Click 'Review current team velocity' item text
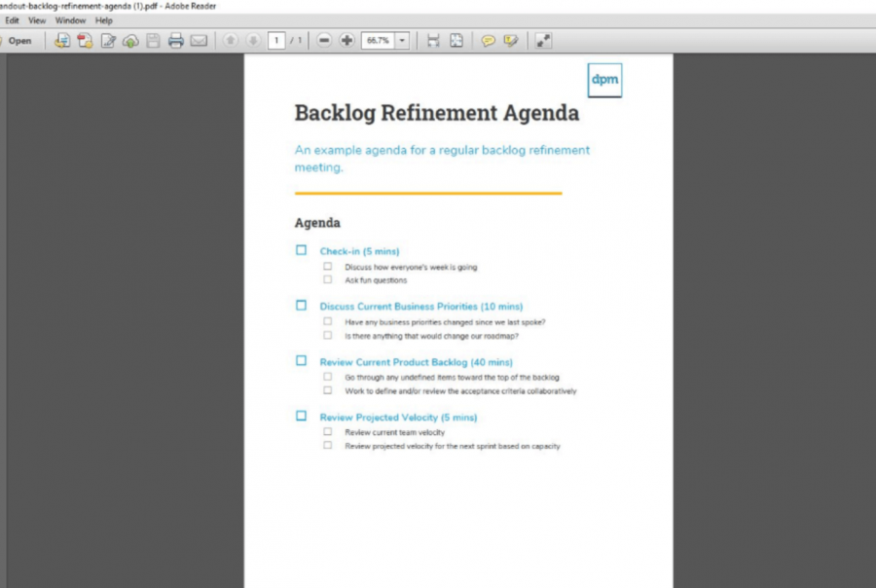Viewport: 876px width, 588px height. (x=394, y=432)
